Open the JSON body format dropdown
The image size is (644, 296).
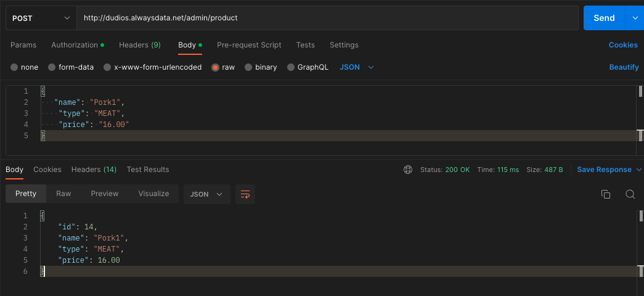(356, 67)
